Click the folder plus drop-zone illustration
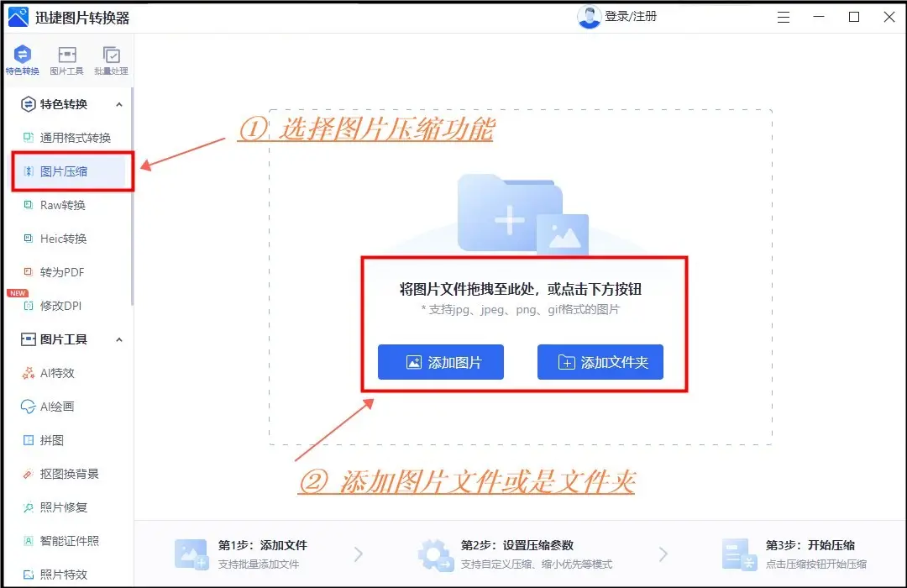Viewport: 907px width, 588px height. pos(522,213)
